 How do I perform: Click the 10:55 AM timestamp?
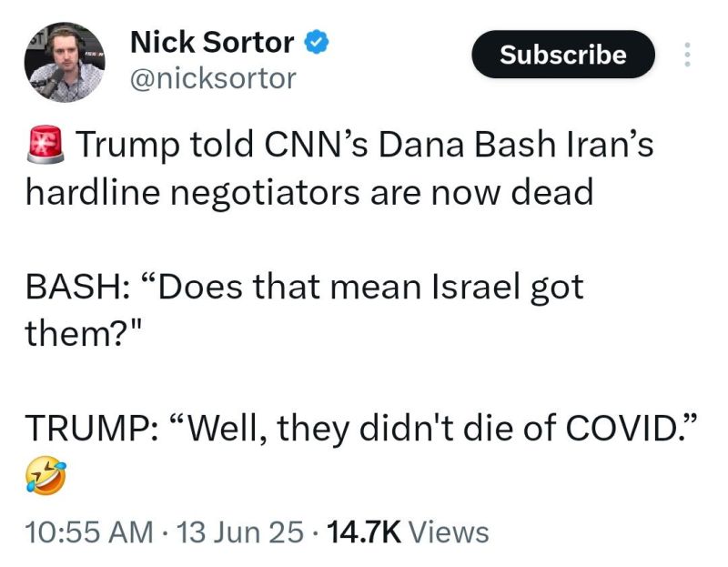pyautogui.click(x=87, y=532)
